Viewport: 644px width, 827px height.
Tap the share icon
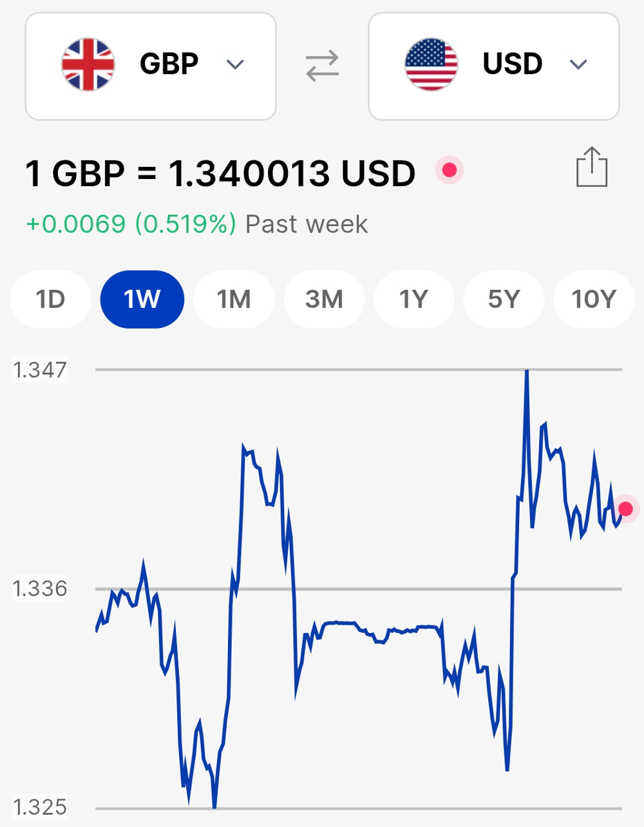(591, 167)
